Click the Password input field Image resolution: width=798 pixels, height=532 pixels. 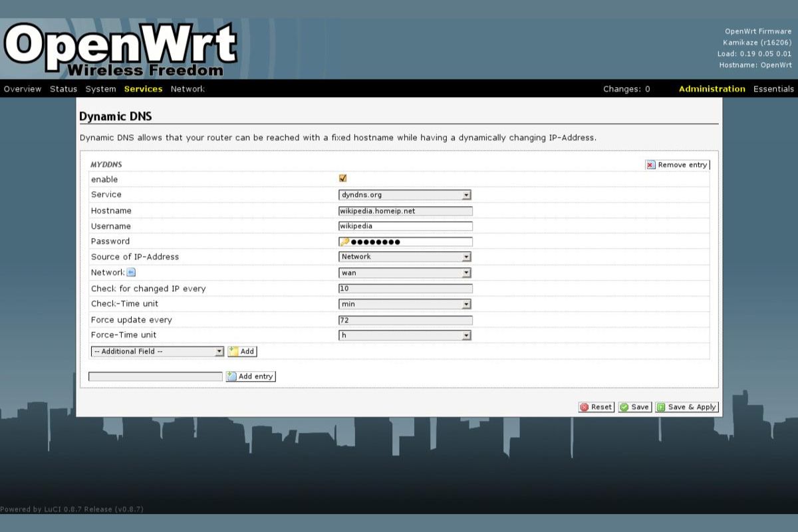click(x=406, y=241)
